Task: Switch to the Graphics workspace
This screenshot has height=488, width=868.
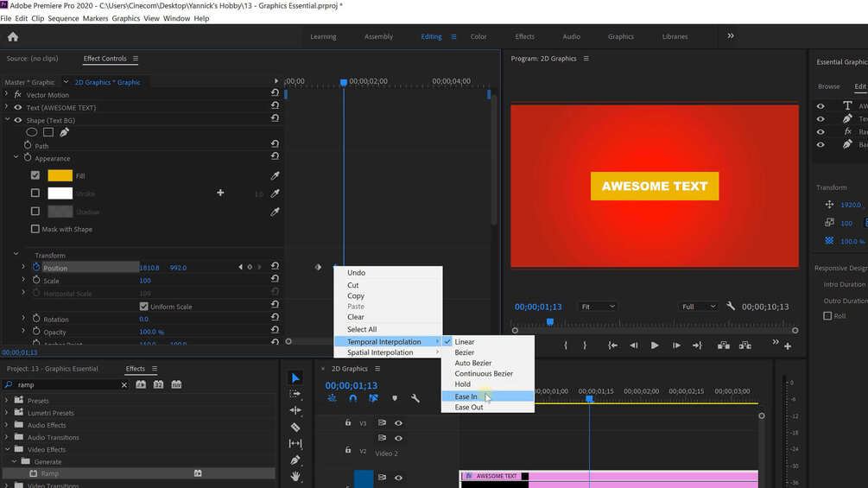Action: click(x=620, y=36)
